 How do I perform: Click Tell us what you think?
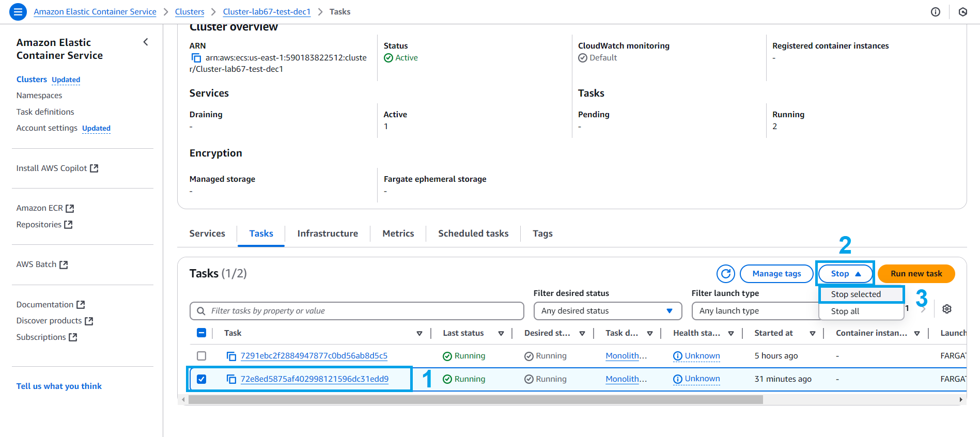click(59, 386)
